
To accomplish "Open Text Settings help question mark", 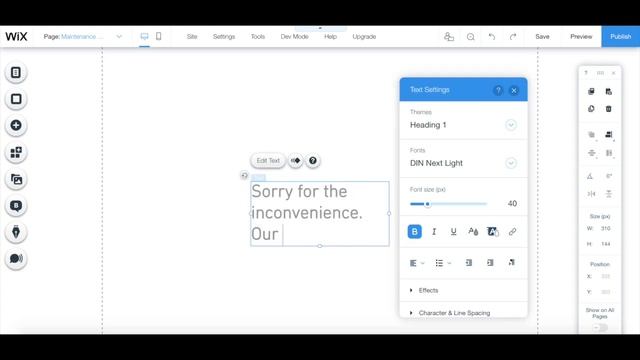I will [498, 90].
